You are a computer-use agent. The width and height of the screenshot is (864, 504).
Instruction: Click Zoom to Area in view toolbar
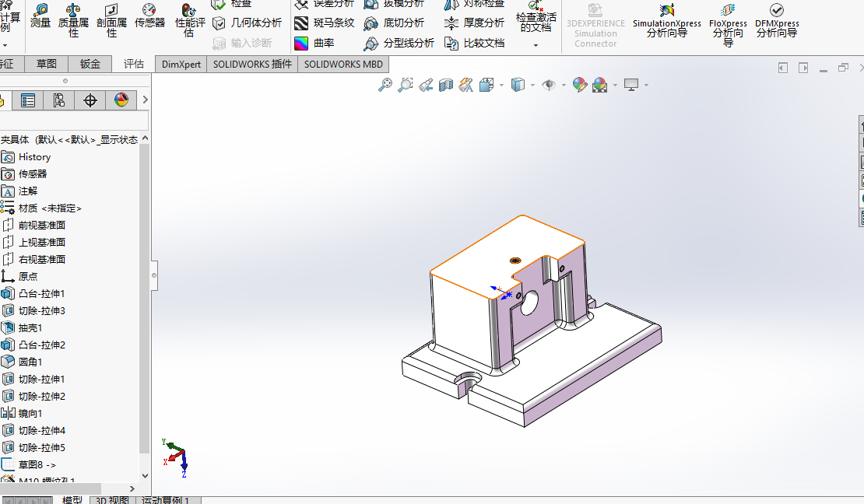tap(405, 85)
